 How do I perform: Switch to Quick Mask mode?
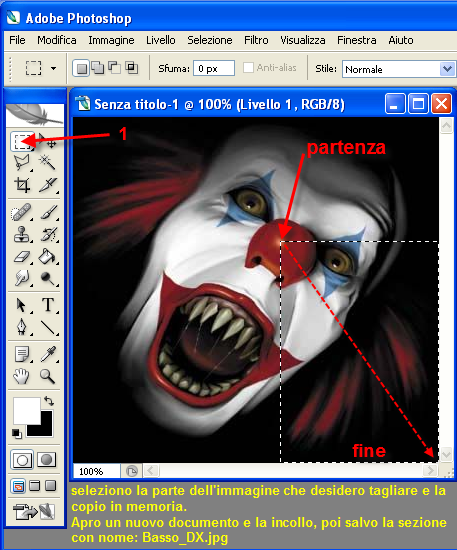[47, 460]
